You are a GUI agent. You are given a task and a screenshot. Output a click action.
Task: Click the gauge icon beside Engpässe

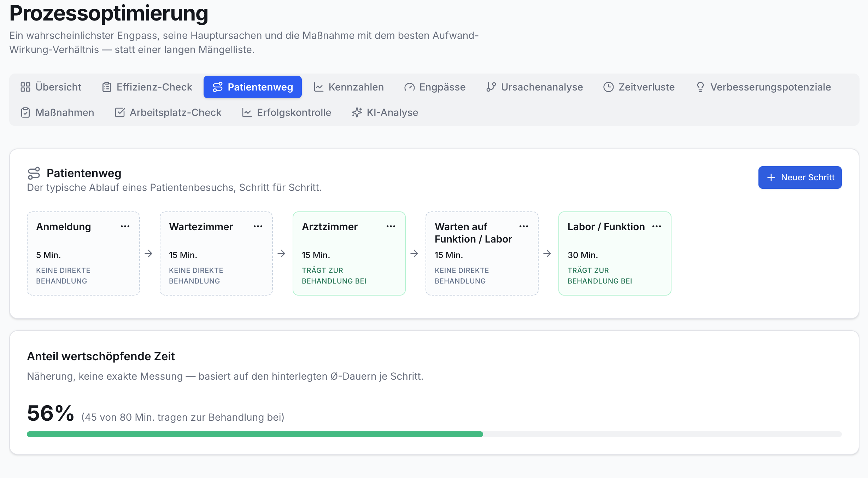(x=410, y=87)
